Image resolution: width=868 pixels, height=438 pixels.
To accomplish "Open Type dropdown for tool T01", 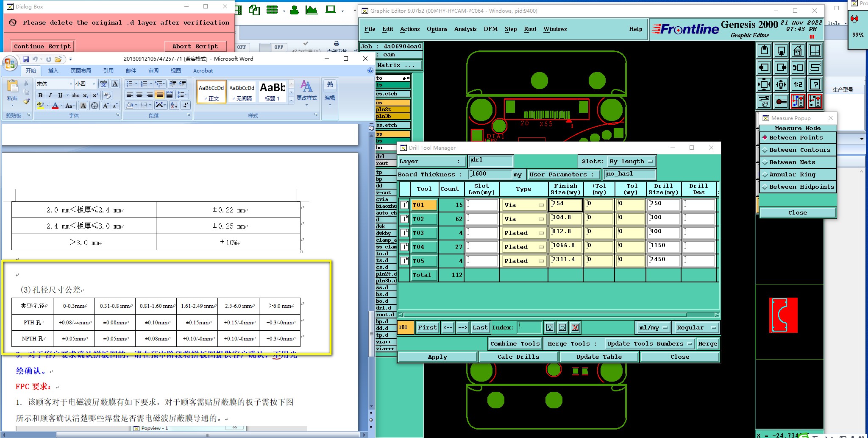I will pyautogui.click(x=523, y=205).
